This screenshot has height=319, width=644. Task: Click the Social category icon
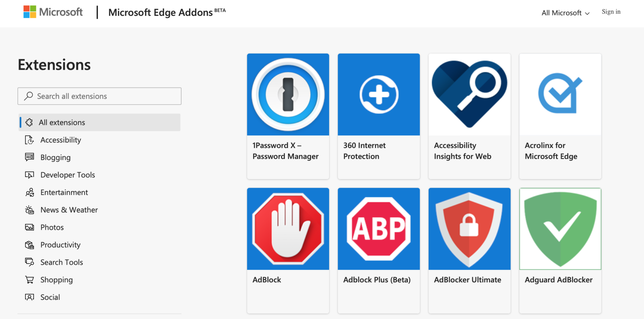pos(30,297)
